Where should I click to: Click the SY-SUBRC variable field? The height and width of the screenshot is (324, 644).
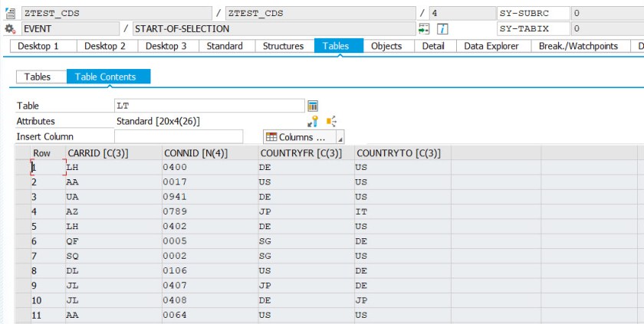pos(533,13)
